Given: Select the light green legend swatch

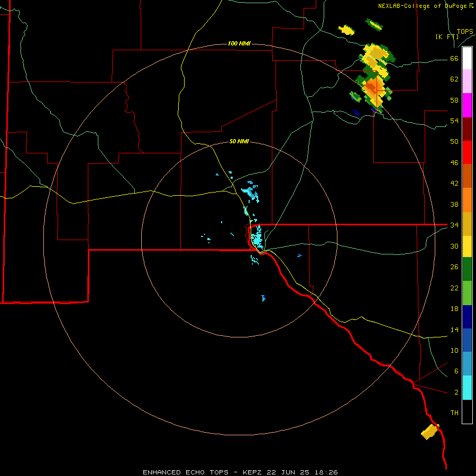Looking at the screenshot, I should [x=467, y=293].
